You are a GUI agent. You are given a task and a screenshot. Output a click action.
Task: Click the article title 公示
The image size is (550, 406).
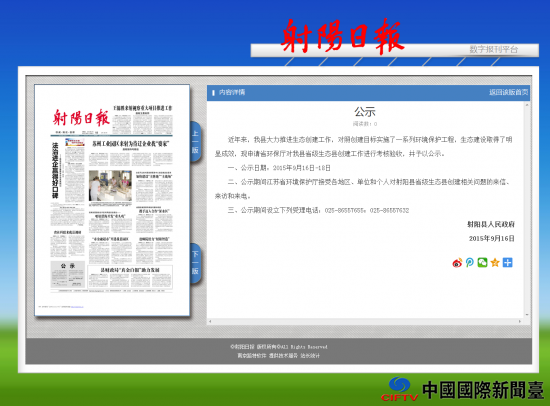tap(365, 112)
